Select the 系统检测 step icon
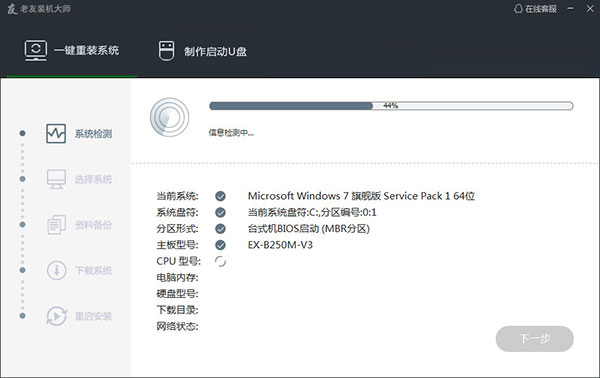The width and height of the screenshot is (600, 378). pos(56,134)
